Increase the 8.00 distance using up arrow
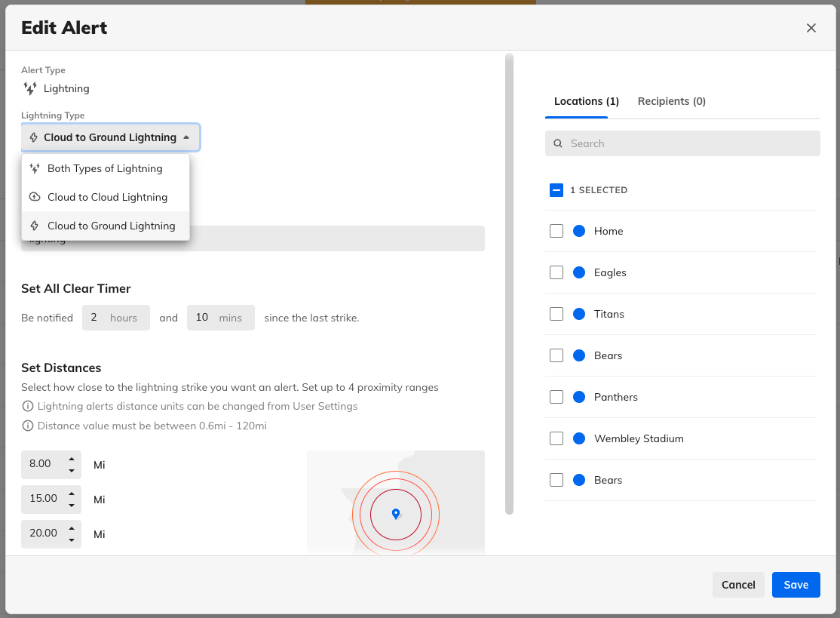Image resolution: width=840 pixels, height=618 pixels. 72,459
